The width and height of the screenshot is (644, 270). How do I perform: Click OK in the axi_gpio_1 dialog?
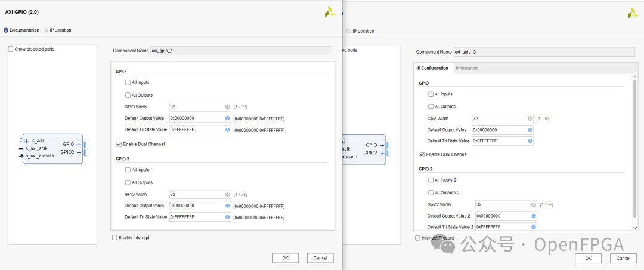coord(285,258)
